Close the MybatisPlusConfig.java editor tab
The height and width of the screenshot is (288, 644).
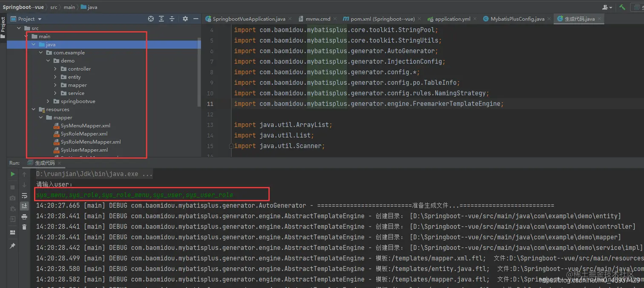pos(549,19)
